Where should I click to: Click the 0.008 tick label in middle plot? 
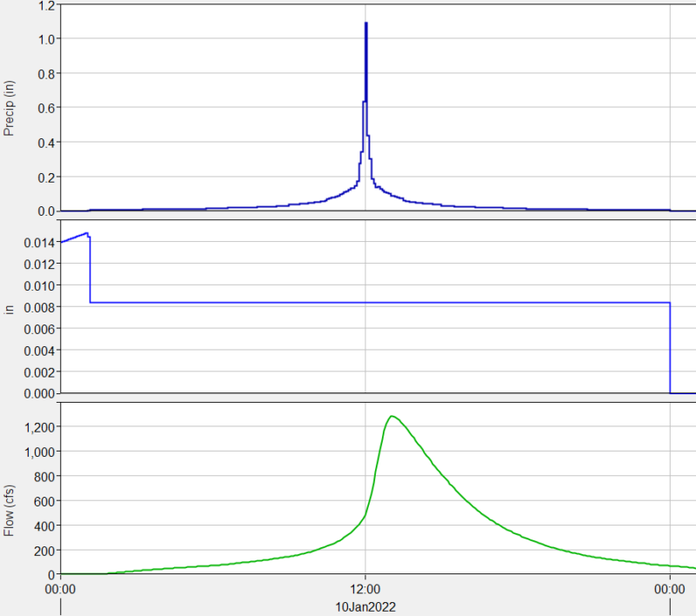point(38,307)
